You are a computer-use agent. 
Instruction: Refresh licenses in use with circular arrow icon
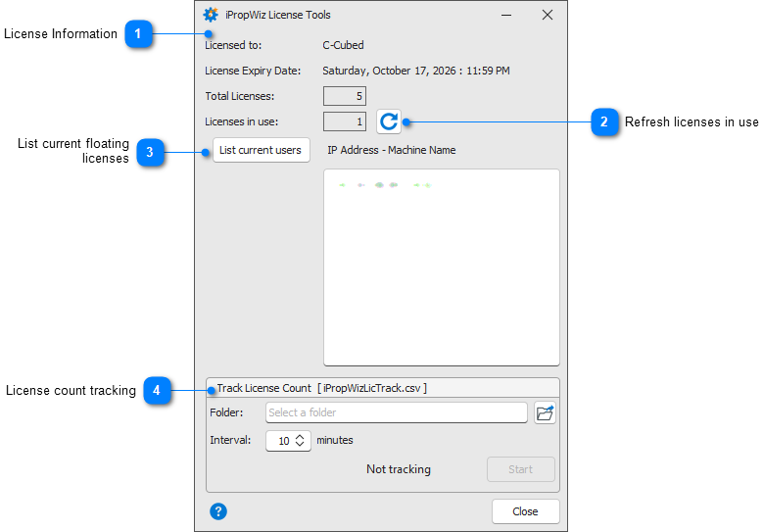(x=388, y=121)
